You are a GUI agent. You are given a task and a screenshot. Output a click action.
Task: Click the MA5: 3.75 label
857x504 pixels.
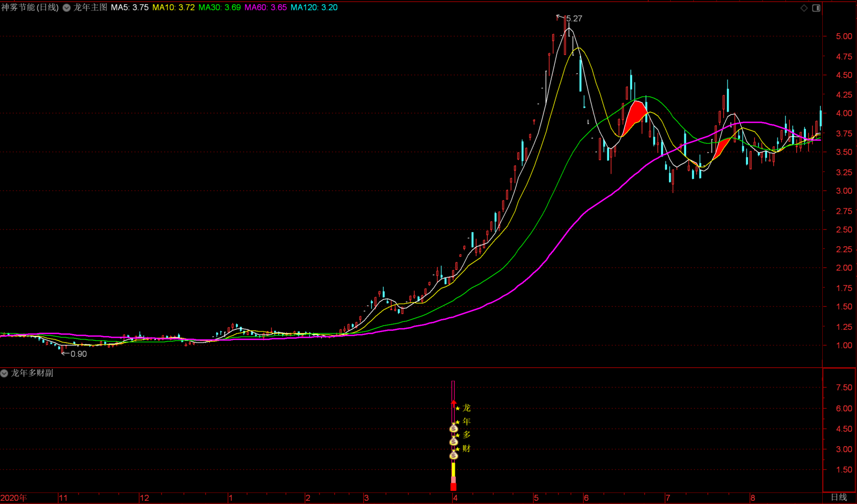click(129, 7)
